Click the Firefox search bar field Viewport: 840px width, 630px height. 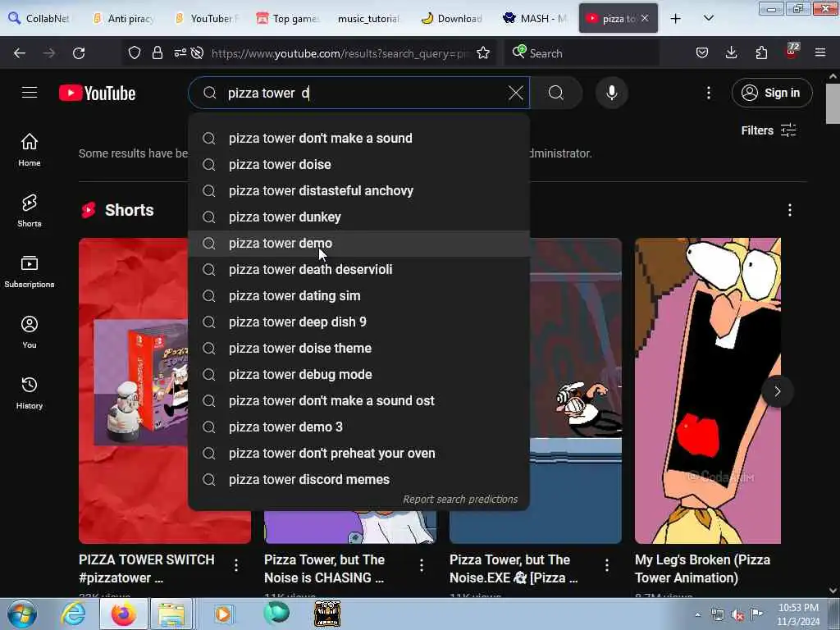pyautogui.click(x=582, y=53)
